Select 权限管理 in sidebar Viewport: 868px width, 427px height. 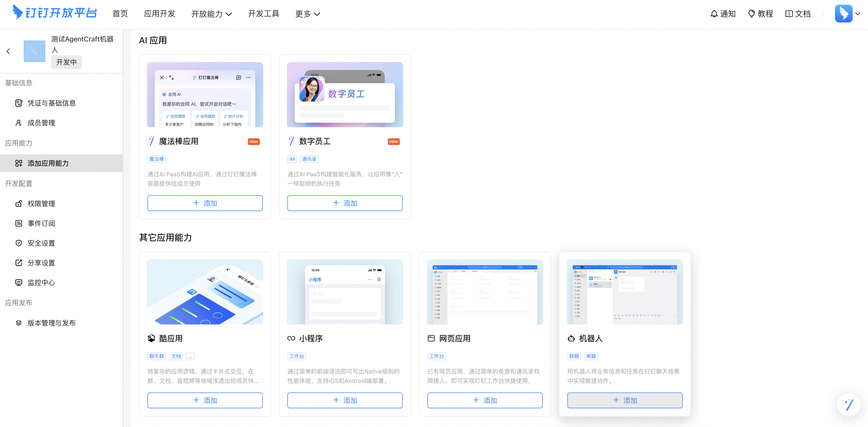[61, 204]
